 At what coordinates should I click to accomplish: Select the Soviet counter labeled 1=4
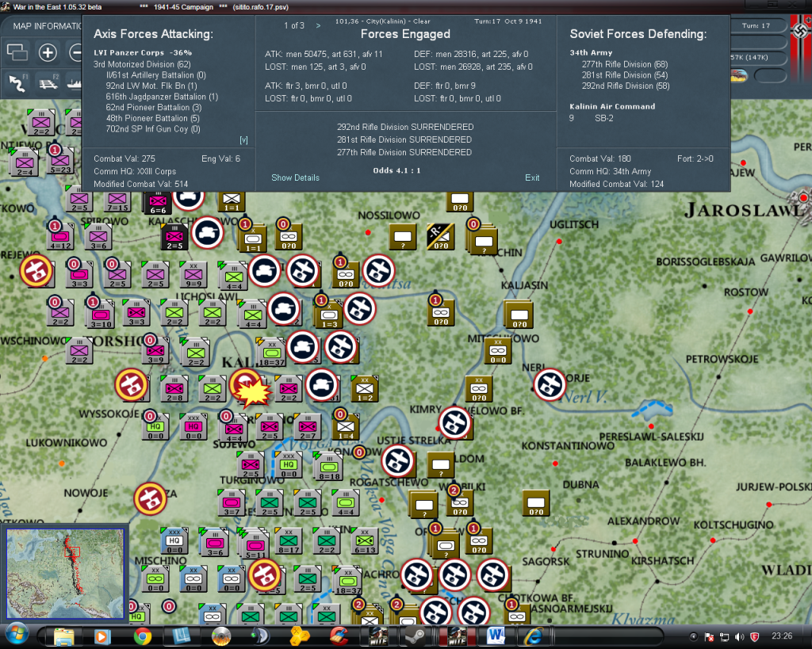[x=346, y=427]
